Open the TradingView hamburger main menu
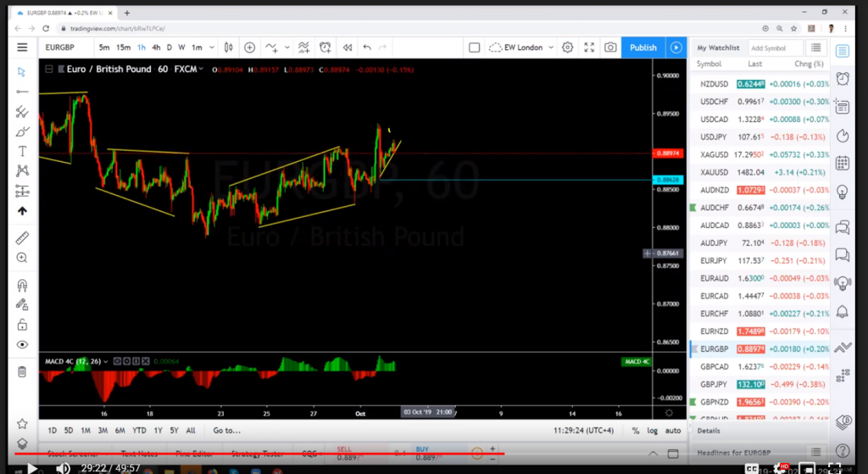Screen dimensions: 868x474 [22, 47]
